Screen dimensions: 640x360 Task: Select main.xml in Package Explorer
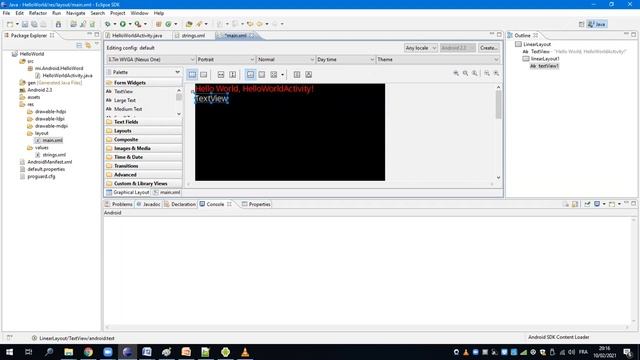tap(53, 140)
